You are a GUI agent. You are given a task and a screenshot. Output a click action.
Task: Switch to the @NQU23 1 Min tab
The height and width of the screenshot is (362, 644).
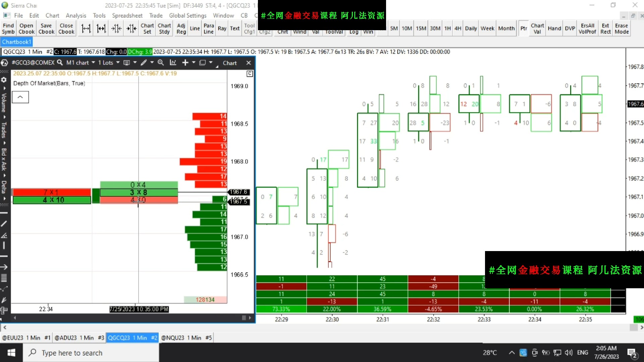(186, 338)
